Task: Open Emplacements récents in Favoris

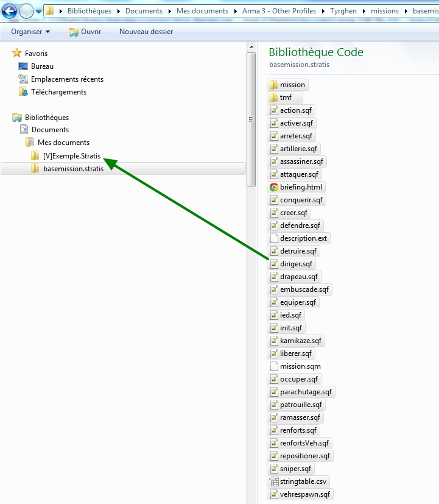Action: (x=67, y=79)
